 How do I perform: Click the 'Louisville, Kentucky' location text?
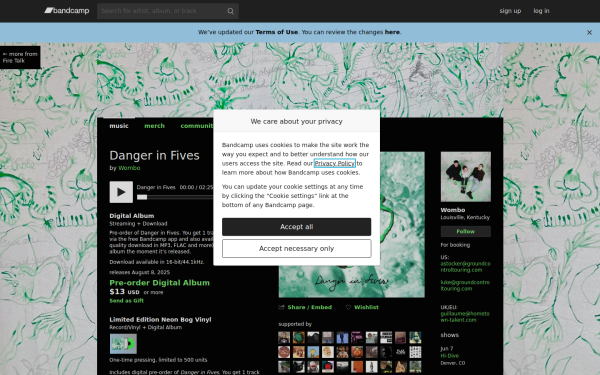pyautogui.click(x=465, y=217)
